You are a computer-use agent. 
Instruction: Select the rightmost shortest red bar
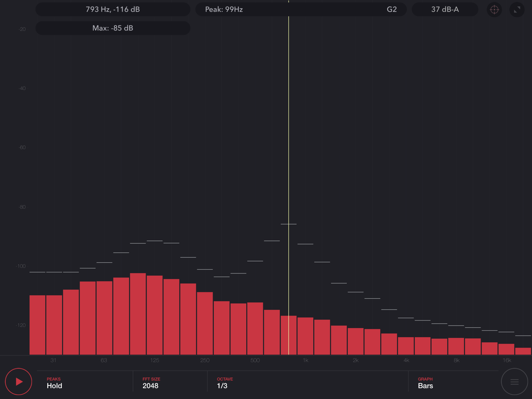pos(523,351)
